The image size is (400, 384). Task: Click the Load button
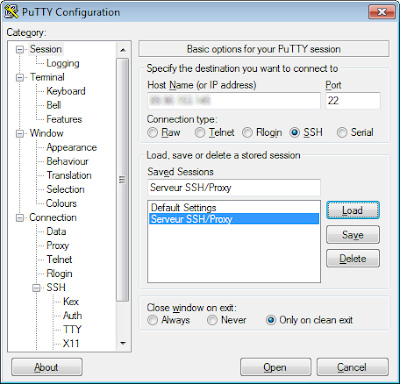[x=353, y=210]
